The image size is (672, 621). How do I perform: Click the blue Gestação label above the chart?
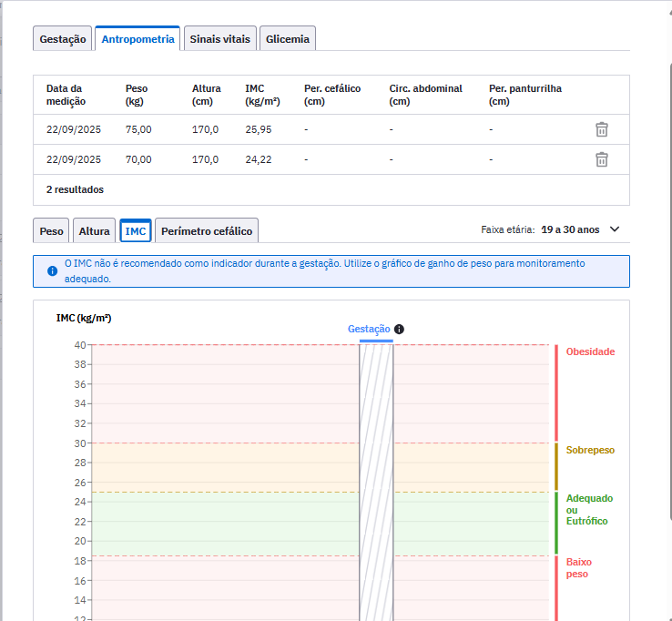click(369, 329)
